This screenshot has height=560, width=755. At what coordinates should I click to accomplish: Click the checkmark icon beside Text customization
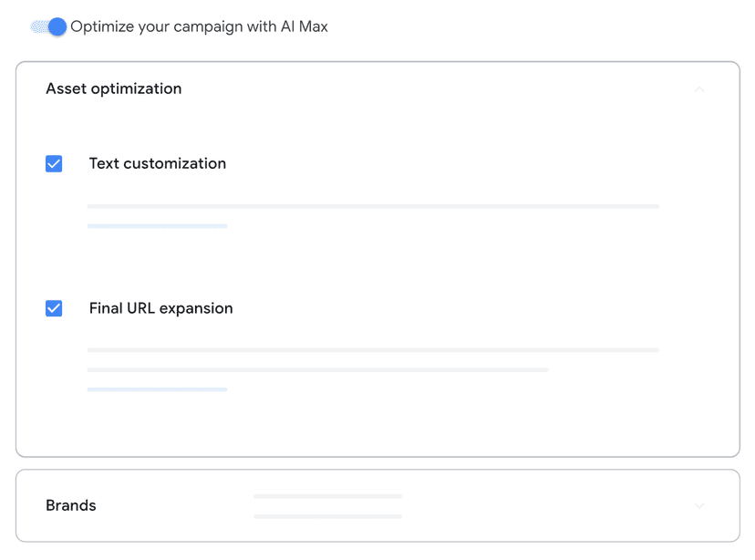pyautogui.click(x=54, y=164)
